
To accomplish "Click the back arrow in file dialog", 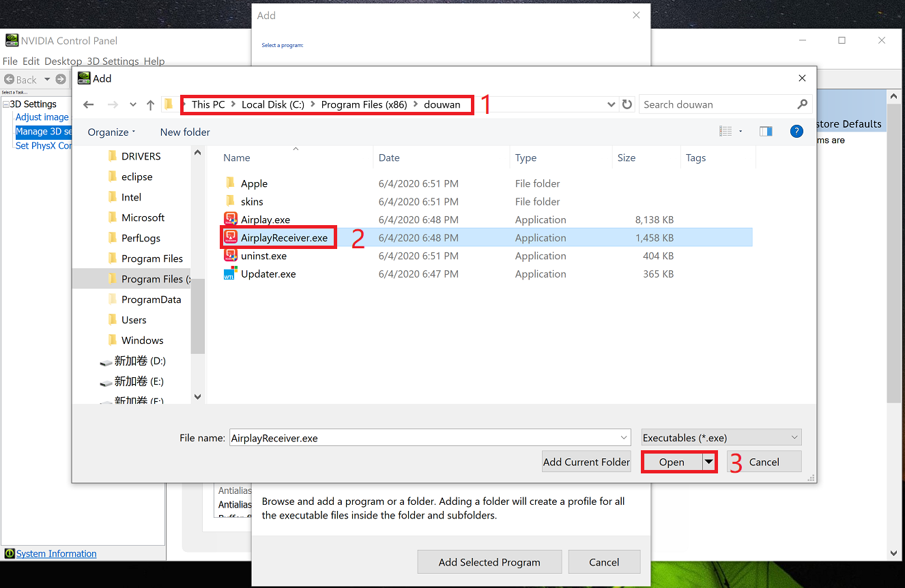I will pos(88,105).
